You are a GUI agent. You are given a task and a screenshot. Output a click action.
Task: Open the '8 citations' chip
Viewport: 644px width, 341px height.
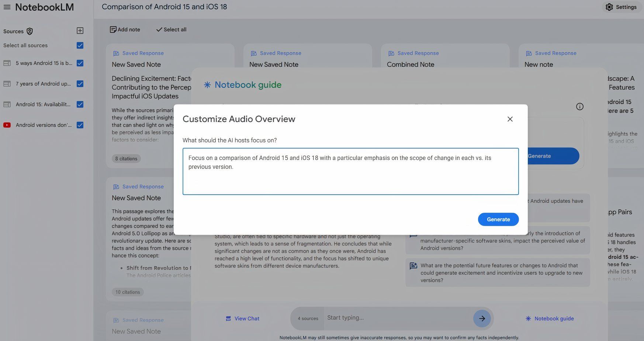click(x=126, y=159)
